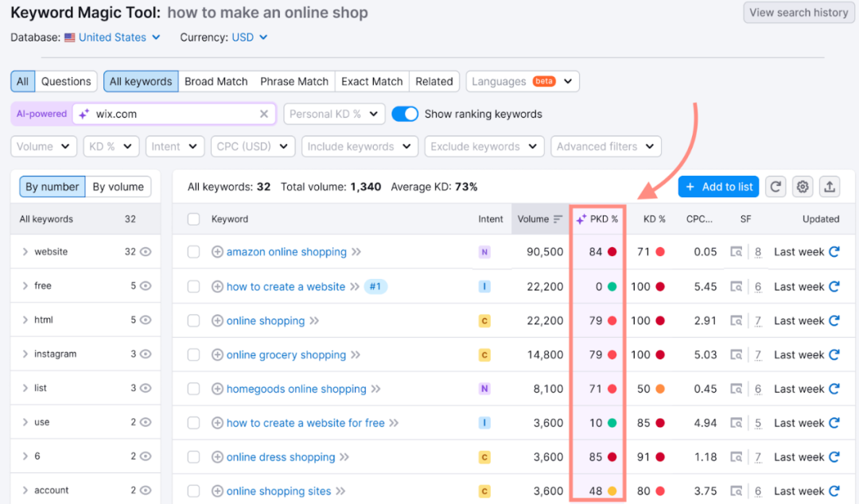Click the eye icon for website group

click(x=146, y=252)
